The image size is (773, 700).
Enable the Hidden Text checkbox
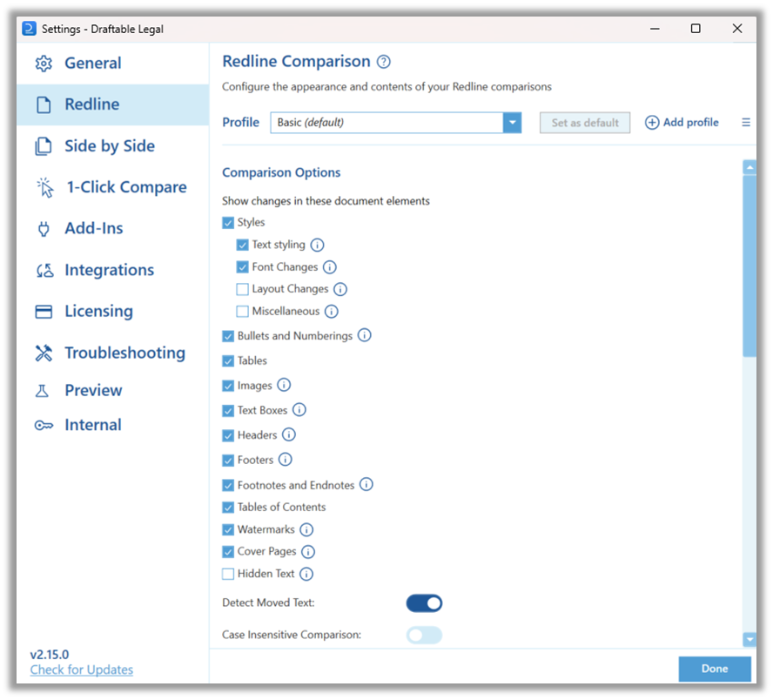[x=228, y=575]
